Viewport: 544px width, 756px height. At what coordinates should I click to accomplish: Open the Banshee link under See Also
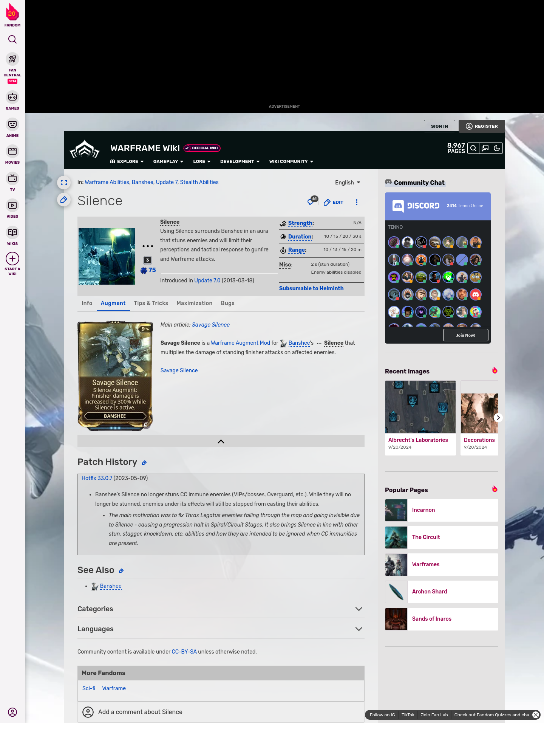click(x=111, y=586)
